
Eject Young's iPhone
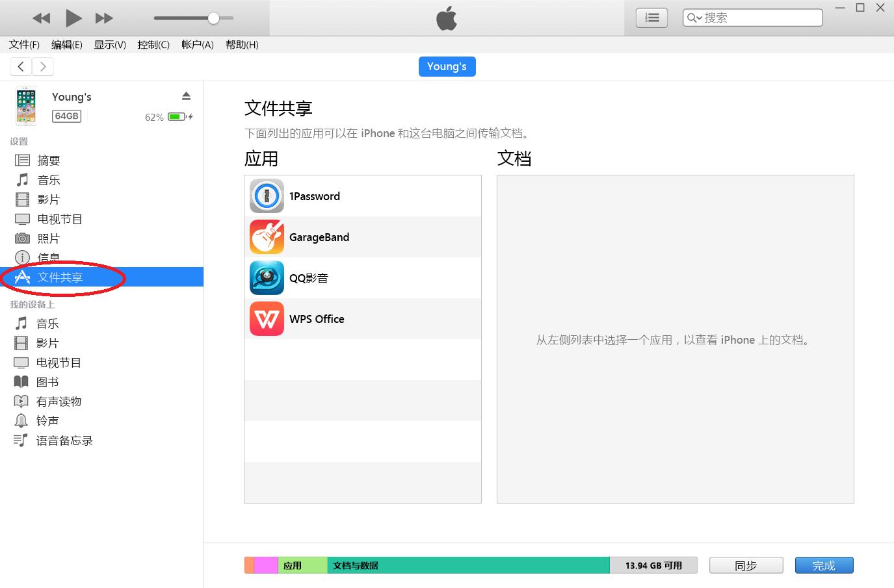point(186,95)
